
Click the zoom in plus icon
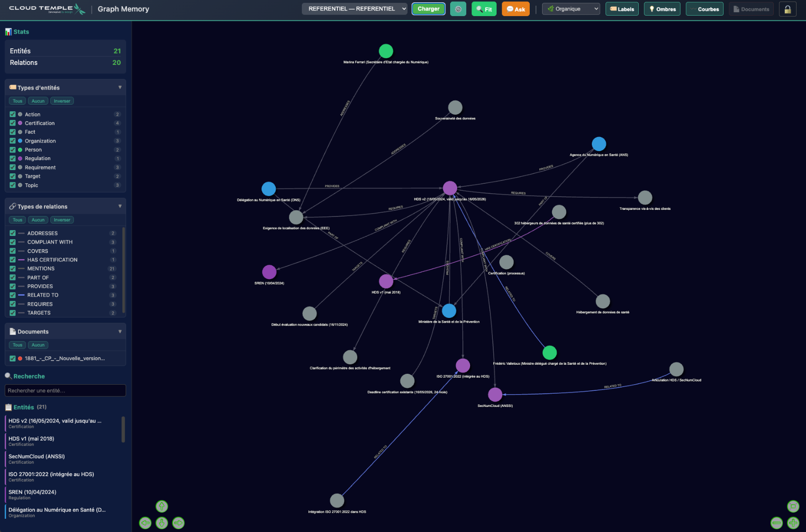pos(793,523)
